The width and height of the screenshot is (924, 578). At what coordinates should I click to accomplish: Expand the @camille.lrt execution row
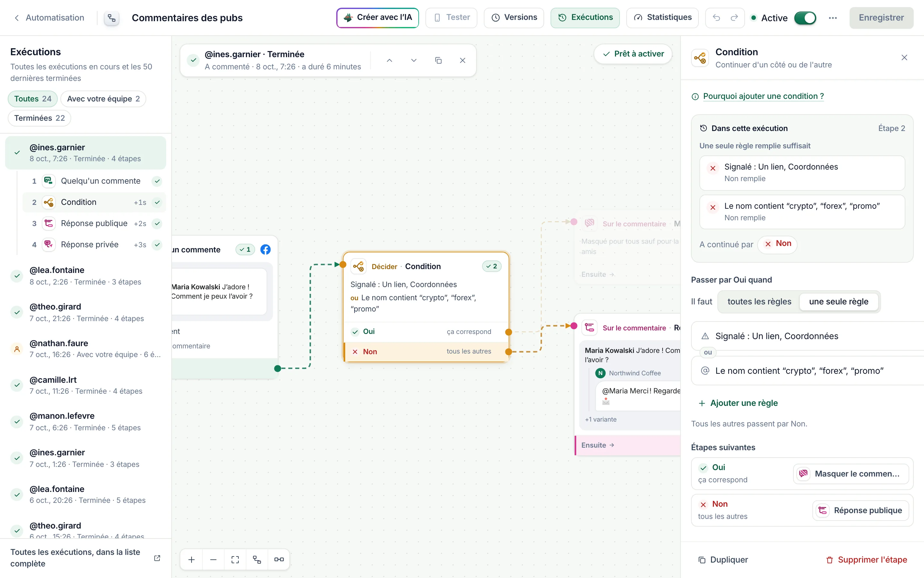pyautogui.click(x=86, y=385)
